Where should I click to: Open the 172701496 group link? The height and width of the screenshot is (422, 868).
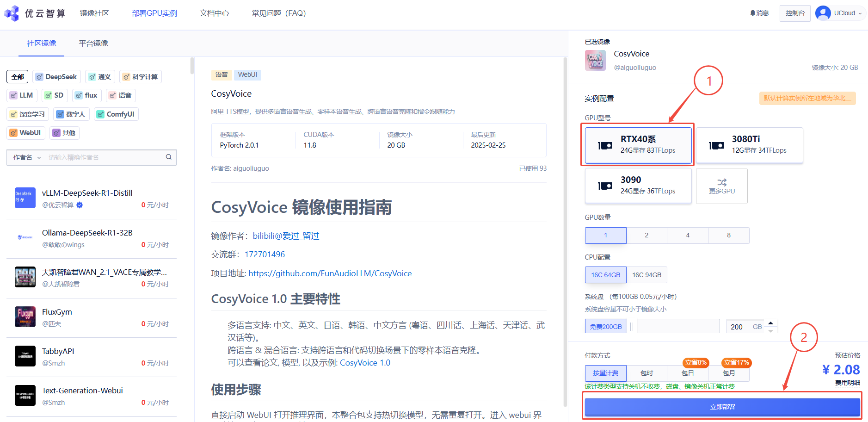coord(265,254)
